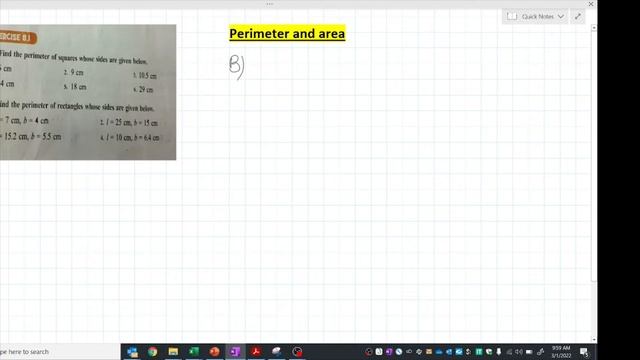Click the OneNote tray icon
Image resolution: width=640 pixels, height=360 pixels.
point(389,352)
